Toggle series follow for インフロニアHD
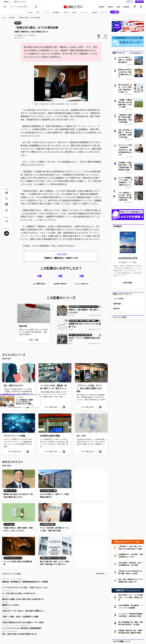The width and height of the screenshot is (146, 644). point(63,407)
